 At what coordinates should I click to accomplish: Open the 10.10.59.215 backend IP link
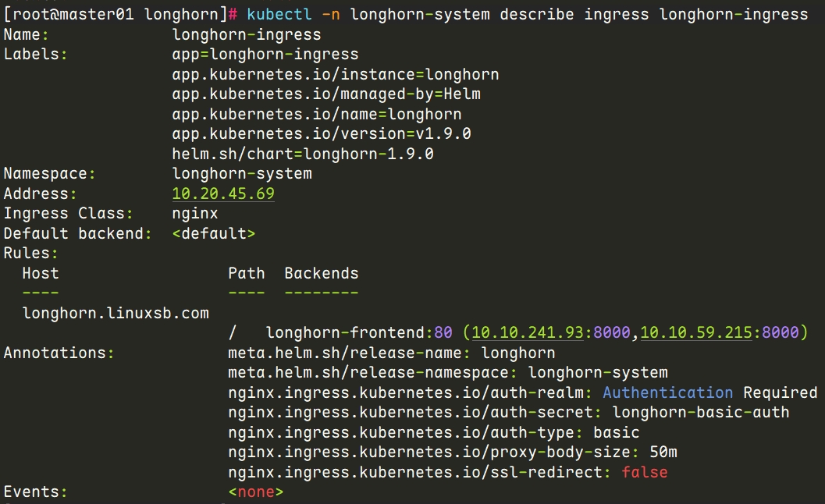(x=697, y=332)
